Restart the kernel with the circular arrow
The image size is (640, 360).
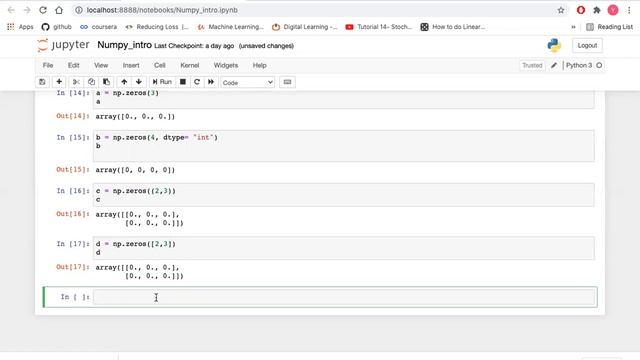[x=197, y=82]
